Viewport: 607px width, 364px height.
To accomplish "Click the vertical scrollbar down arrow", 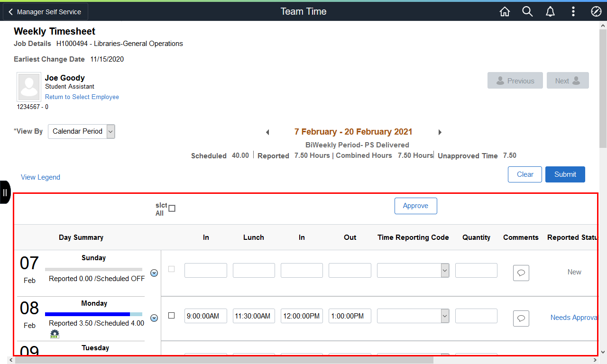I will (x=603, y=352).
